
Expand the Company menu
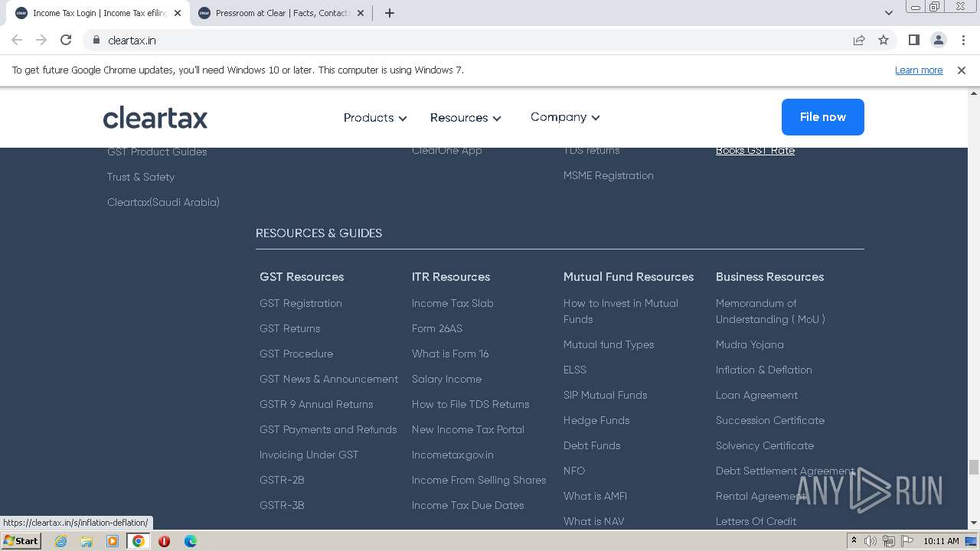click(565, 117)
